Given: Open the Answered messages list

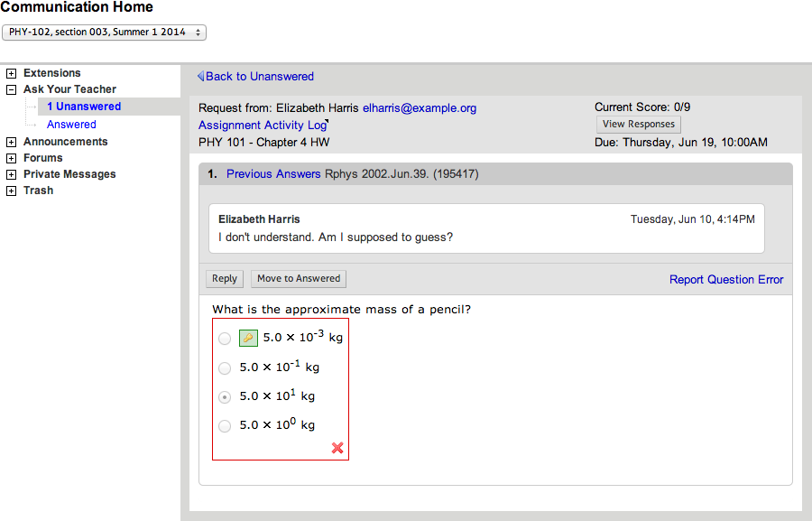Looking at the screenshot, I should tap(71, 125).
